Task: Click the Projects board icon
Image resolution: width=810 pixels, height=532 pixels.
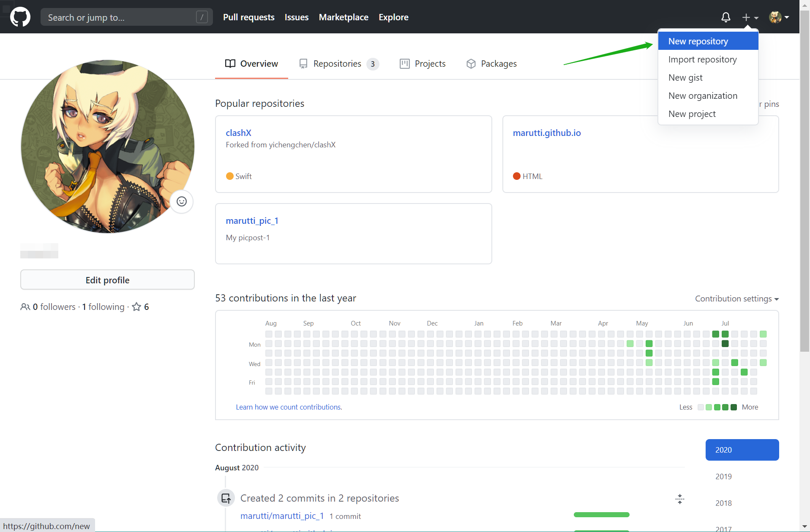Action: point(405,64)
